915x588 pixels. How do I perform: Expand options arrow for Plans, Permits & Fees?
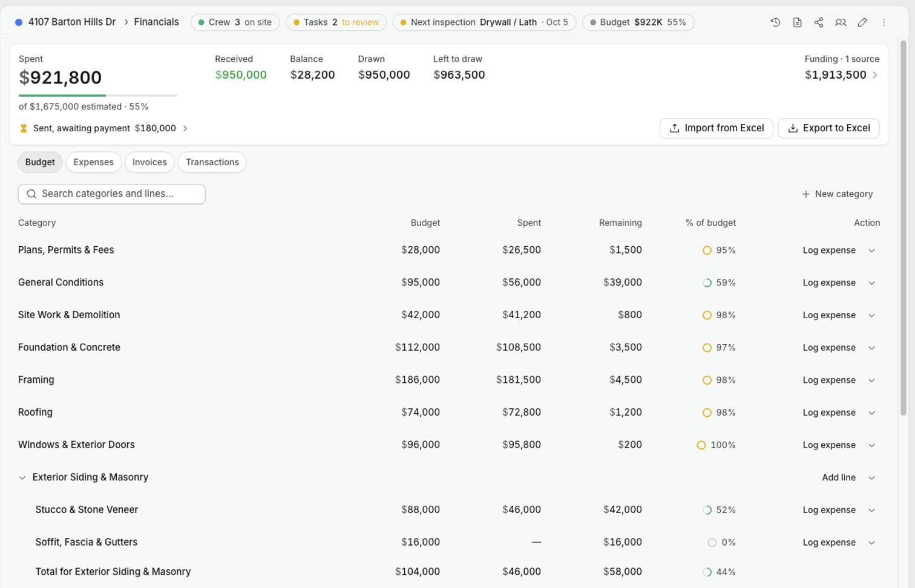872,250
